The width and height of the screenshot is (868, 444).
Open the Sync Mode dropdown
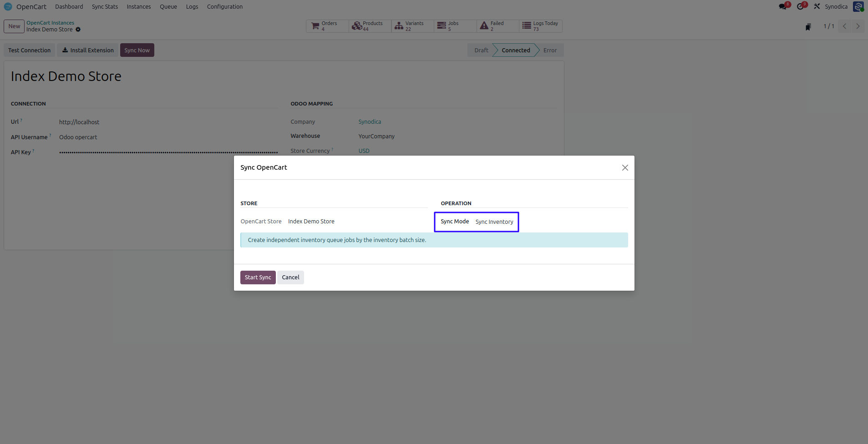pyautogui.click(x=494, y=222)
